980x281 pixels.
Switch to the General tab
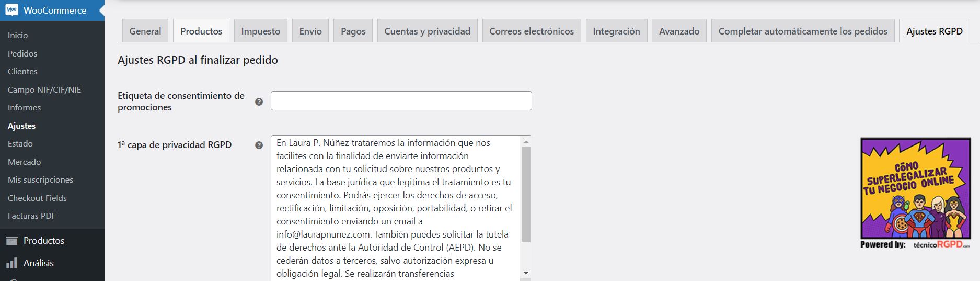click(145, 31)
